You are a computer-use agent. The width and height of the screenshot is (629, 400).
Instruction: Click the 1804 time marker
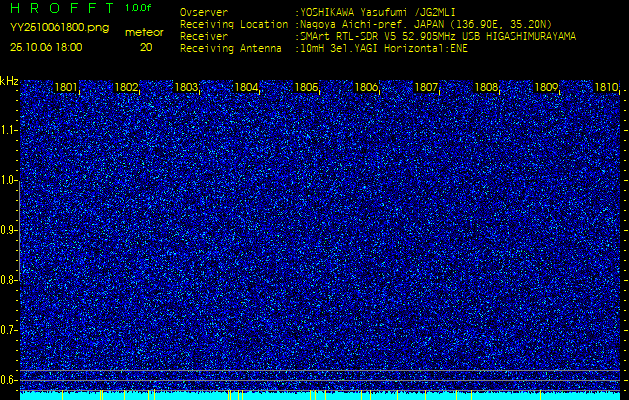(246, 87)
